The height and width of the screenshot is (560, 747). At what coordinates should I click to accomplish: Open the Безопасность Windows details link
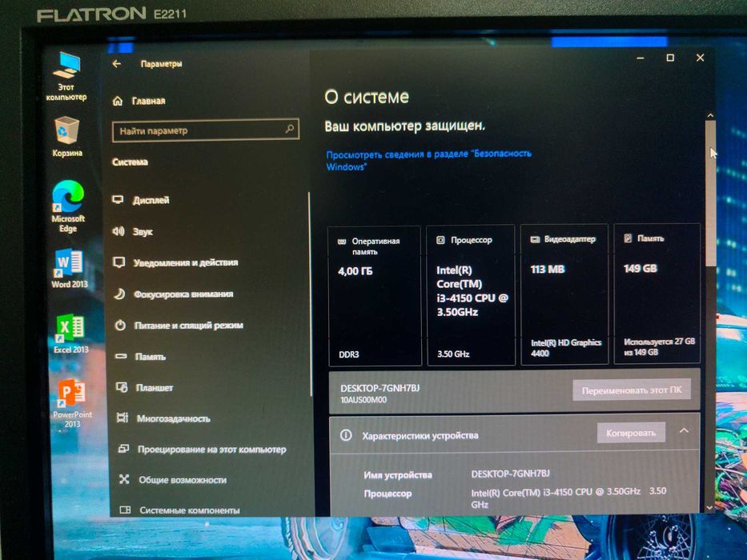[428, 159]
